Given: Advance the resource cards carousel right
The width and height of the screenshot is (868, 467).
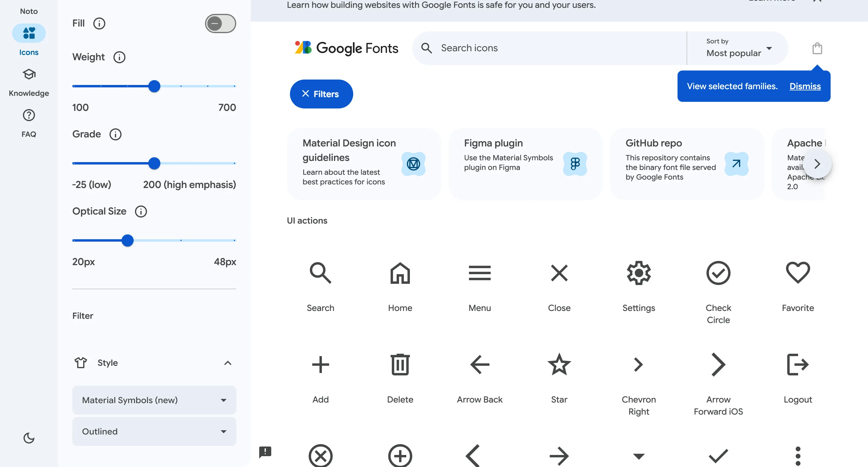Looking at the screenshot, I should coord(817,164).
